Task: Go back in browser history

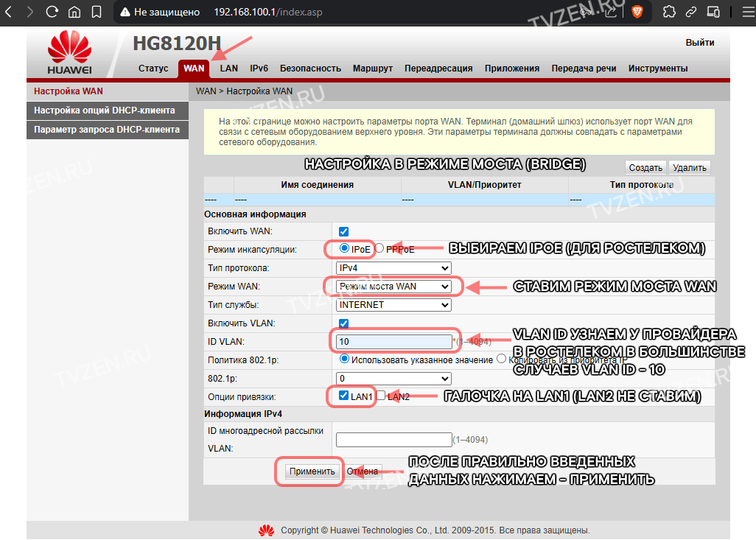Action: 8,12
